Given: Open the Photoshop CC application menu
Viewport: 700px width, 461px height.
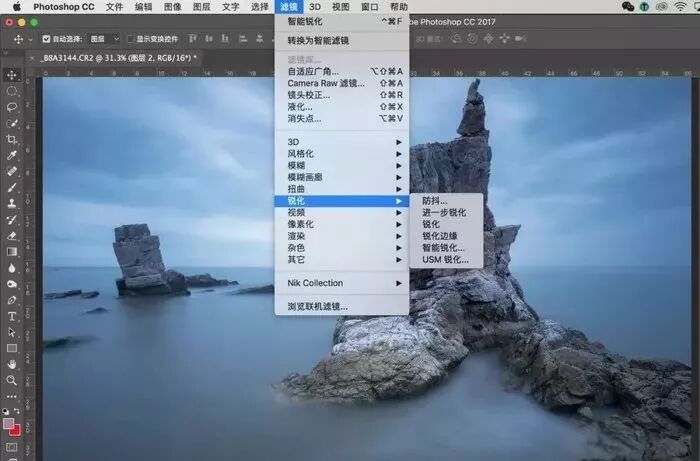Looking at the screenshot, I should 64,7.
